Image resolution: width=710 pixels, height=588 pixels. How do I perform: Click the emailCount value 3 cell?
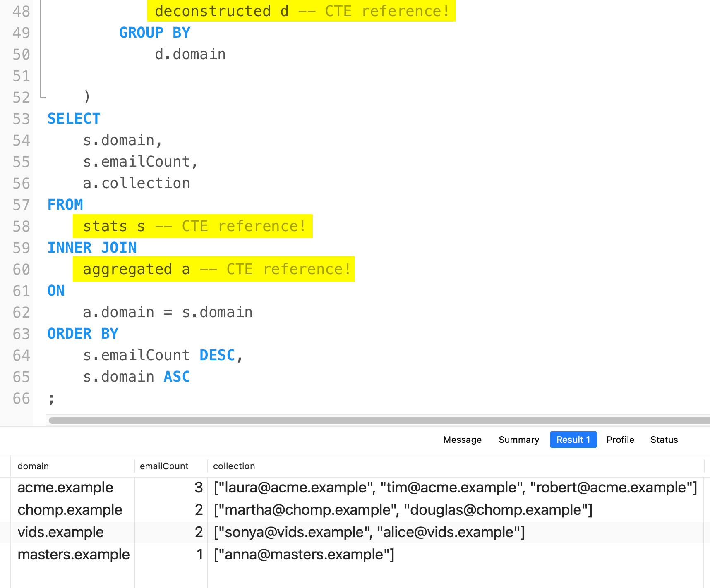click(x=198, y=488)
